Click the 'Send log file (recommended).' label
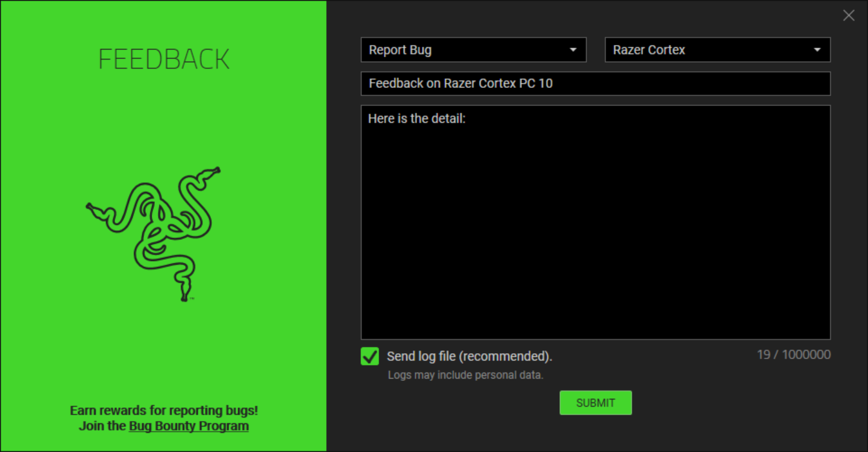The width and height of the screenshot is (868, 452). coord(470,356)
